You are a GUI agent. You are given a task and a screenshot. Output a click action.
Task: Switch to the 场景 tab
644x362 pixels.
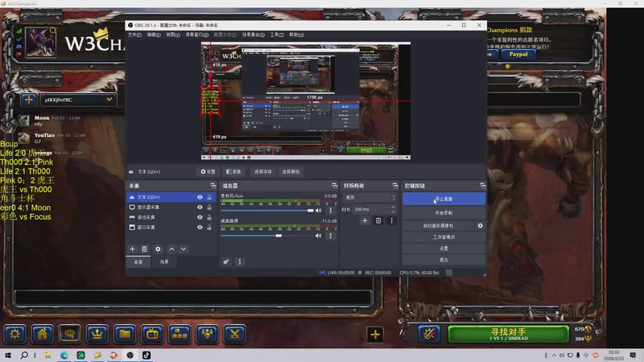click(164, 262)
